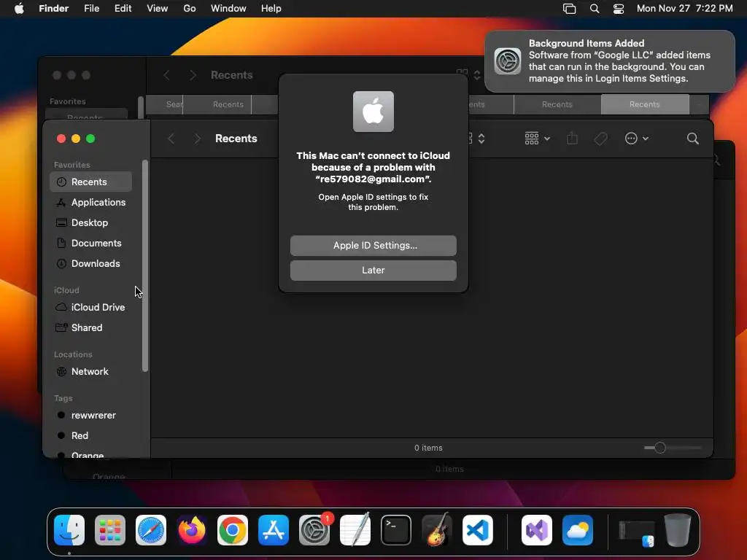The width and height of the screenshot is (747, 560).
Task: Click the Apple logo in dialog
Action: (373, 112)
